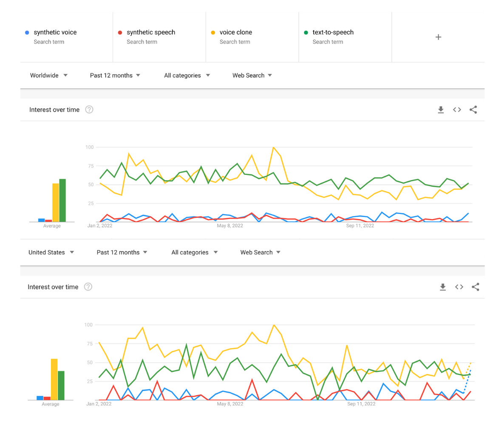Select the synthetic speech search term
The height and width of the screenshot is (425, 504).
coord(159,37)
